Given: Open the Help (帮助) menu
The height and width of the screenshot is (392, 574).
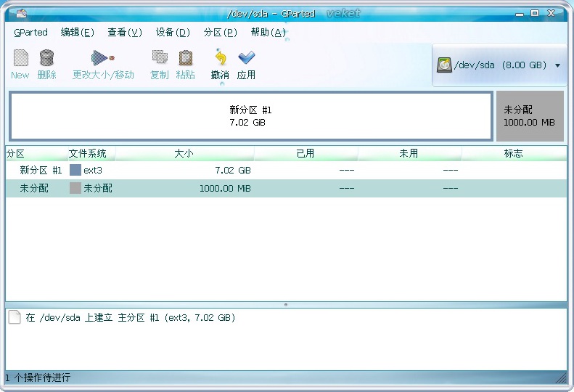Looking at the screenshot, I should pyautogui.click(x=268, y=32).
